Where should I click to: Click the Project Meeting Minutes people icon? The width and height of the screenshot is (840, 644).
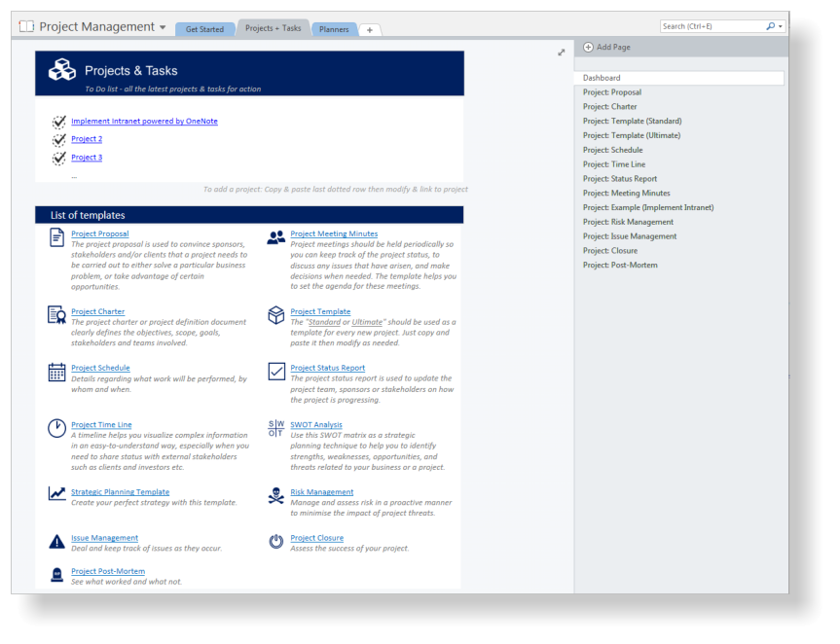tap(276, 237)
